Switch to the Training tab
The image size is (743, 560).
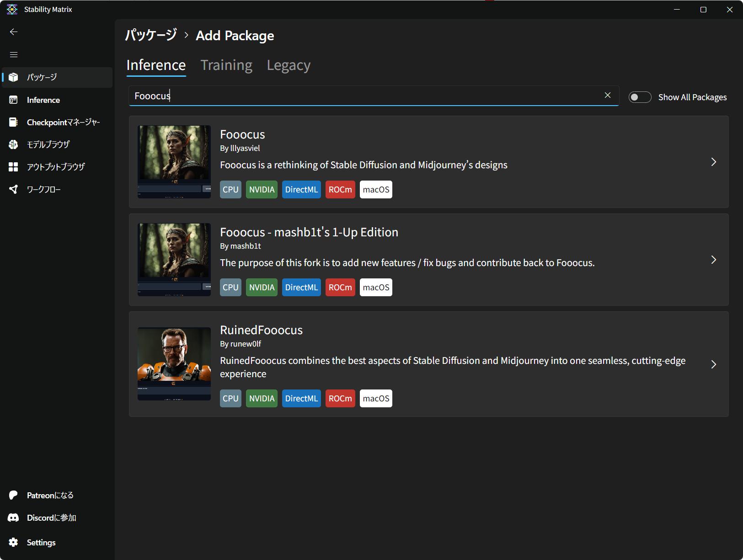226,65
